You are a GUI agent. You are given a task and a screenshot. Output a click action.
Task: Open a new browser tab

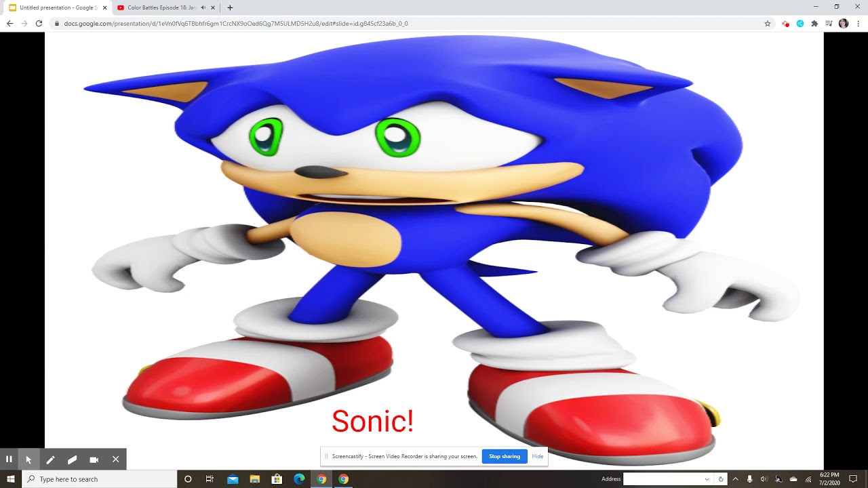point(230,7)
